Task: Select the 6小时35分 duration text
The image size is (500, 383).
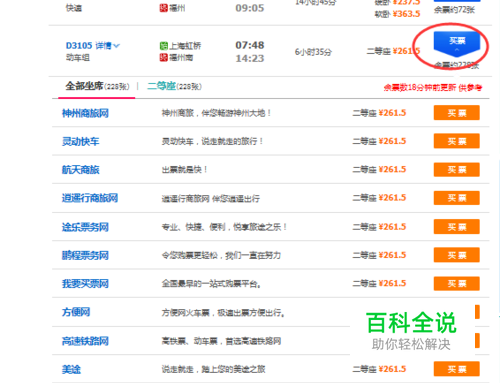Action: coord(313,52)
